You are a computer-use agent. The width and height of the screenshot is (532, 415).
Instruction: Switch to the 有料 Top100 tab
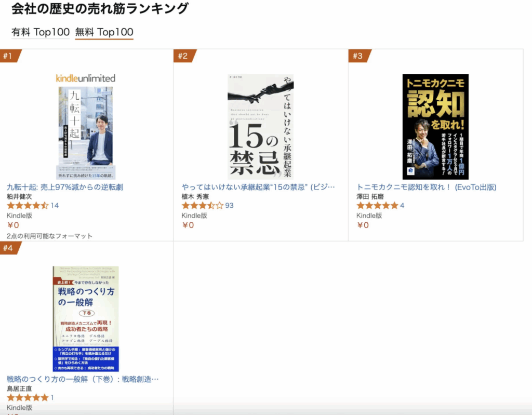(x=41, y=32)
